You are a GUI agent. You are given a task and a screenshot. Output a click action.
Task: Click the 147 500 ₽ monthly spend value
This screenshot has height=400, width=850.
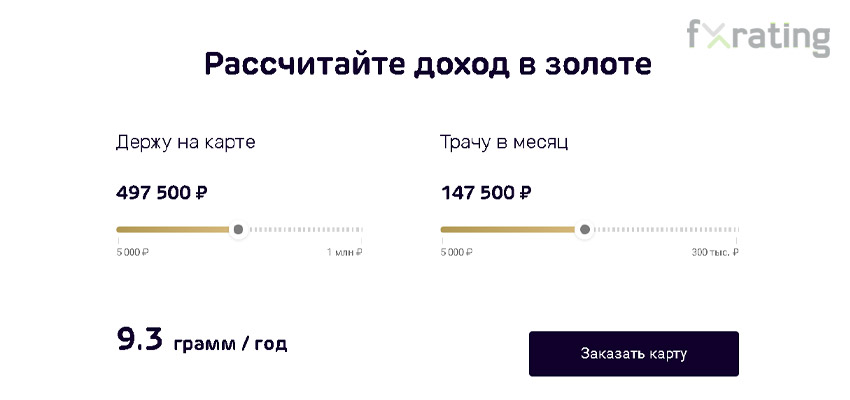click(x=486, y=193)
